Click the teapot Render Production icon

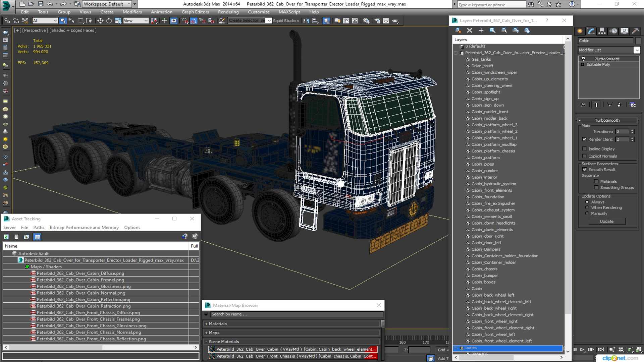(395, 20)
